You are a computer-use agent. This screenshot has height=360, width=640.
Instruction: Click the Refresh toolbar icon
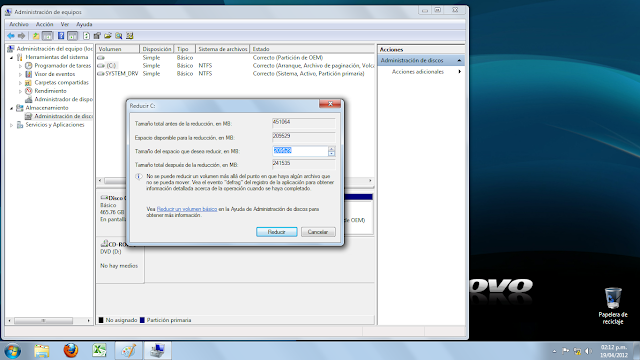tap(87, 36)
